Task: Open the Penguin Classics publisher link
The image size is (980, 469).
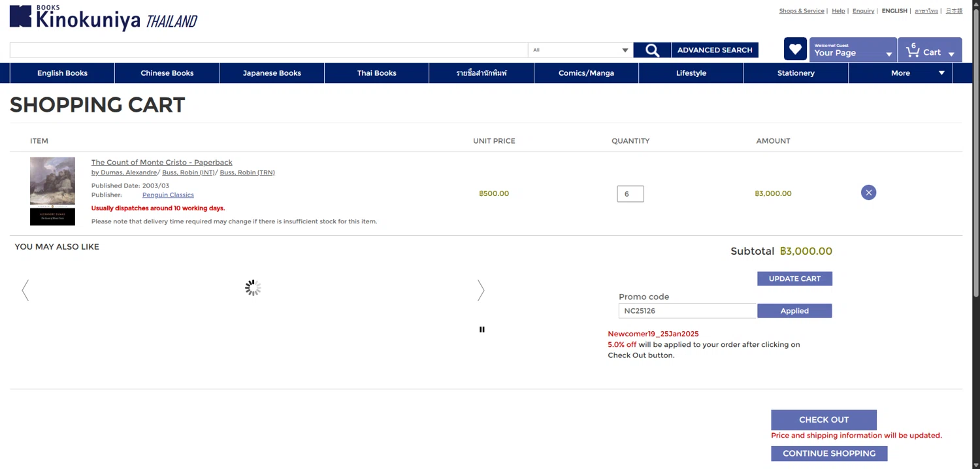Action: pyautogui.click(x=168, y=195)
